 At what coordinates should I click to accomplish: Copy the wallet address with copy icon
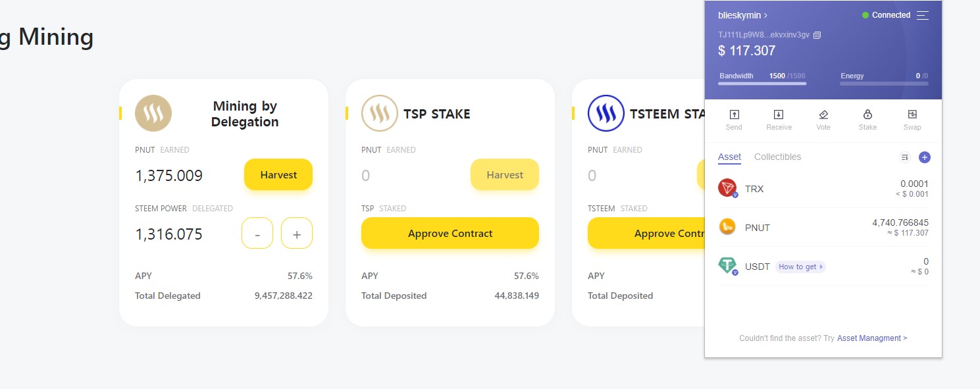[817, 35]
